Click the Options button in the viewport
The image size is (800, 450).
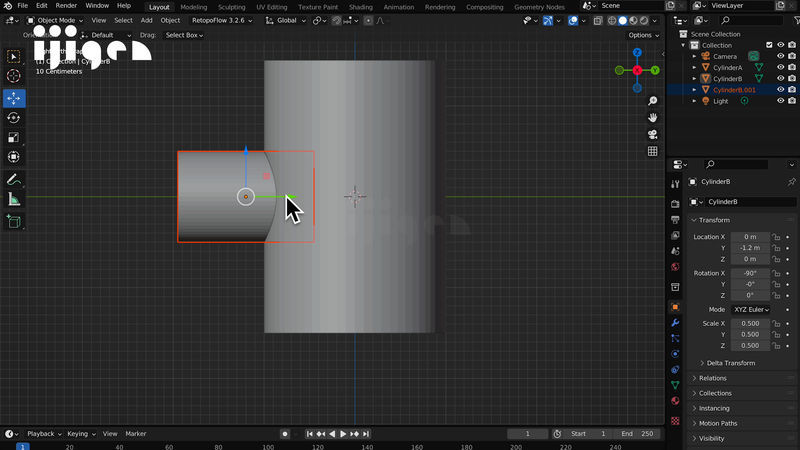click(x=640, y=35)
